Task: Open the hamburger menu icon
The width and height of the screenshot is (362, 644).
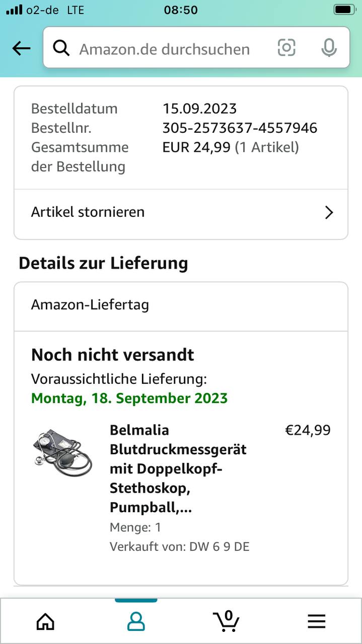Action: coord(316,621)
